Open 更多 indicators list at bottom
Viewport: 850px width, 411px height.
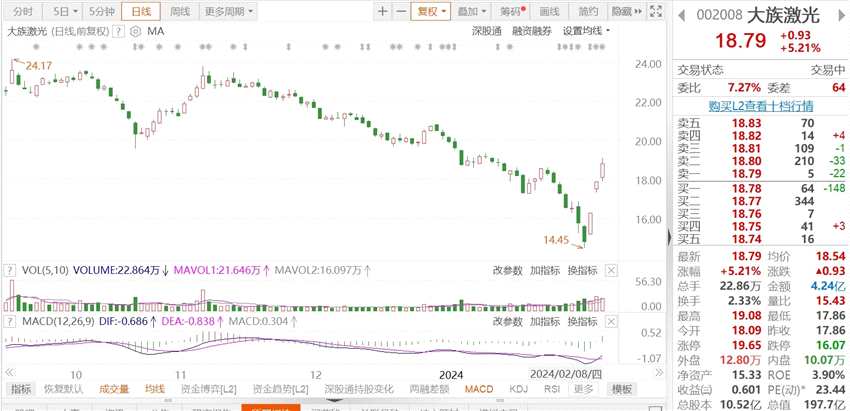584,389
